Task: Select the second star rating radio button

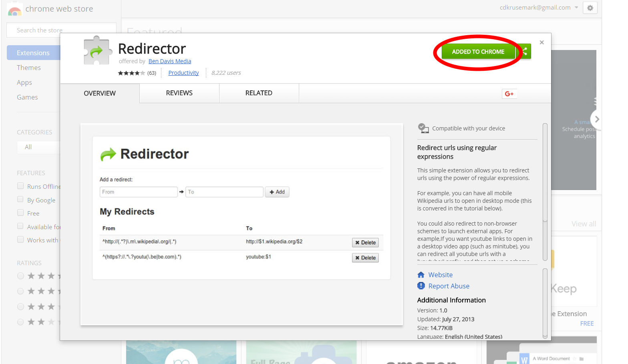Action: click(x=20, y=291)
